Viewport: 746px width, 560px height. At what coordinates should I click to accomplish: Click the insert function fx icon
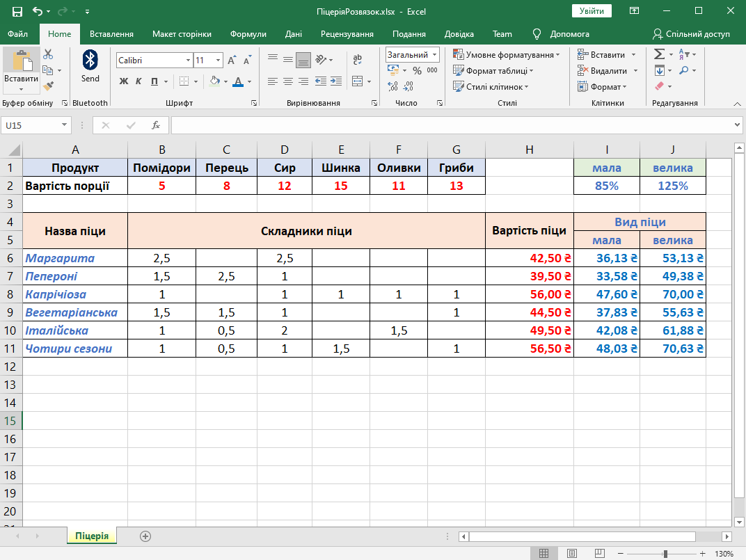156,126
